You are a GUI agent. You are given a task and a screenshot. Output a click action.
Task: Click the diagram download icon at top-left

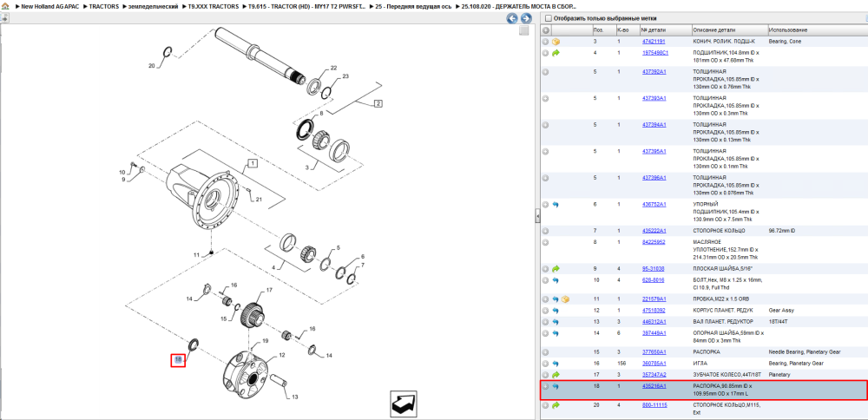pos(3,18)
